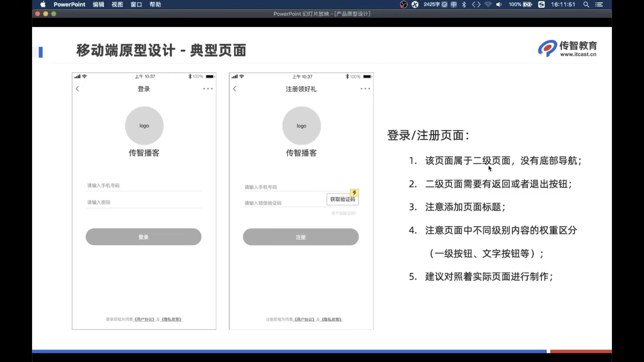Click 《隐私政策》 link under login mockup
Image resolution: width=644 pixels, height=362 pixels.
(171, 319)
